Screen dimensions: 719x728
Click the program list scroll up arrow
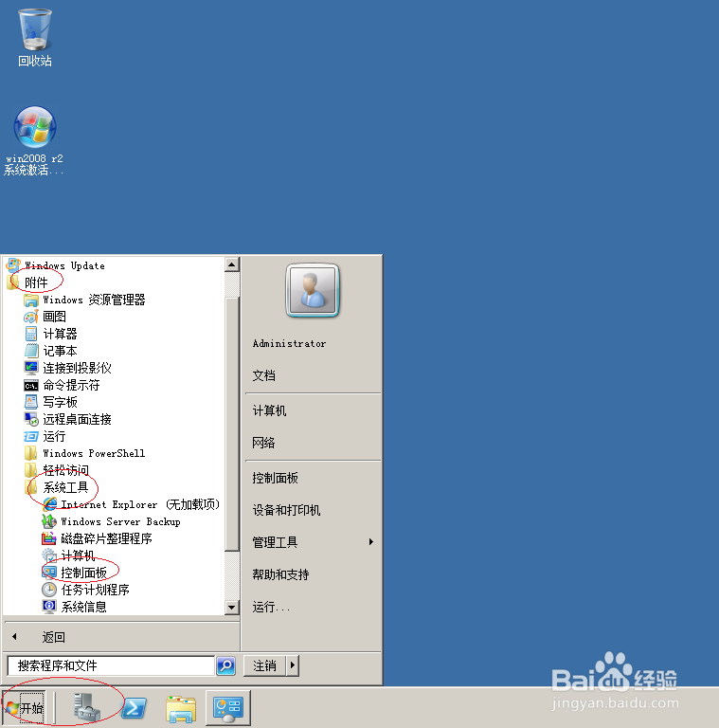[x=231, y=265]
